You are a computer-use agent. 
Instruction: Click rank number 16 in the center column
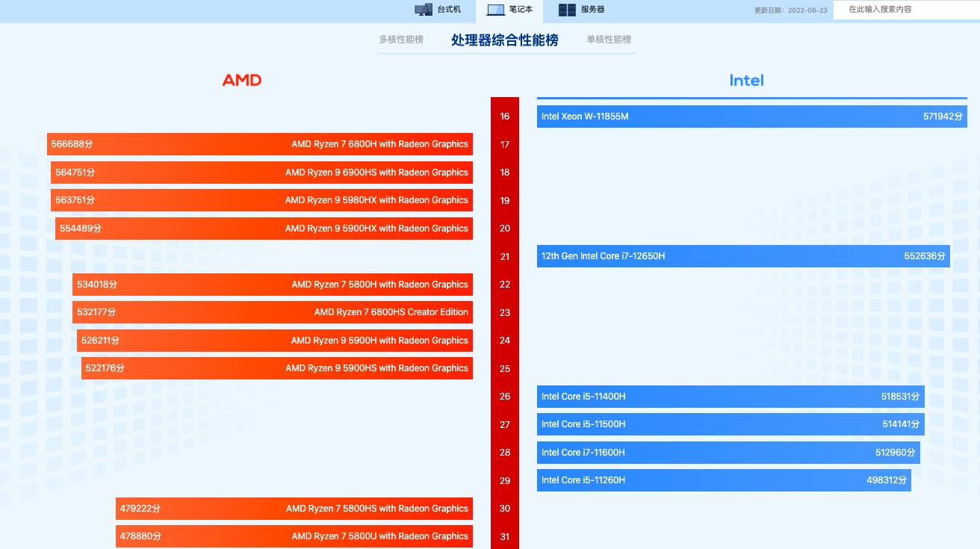coord(504,117)
